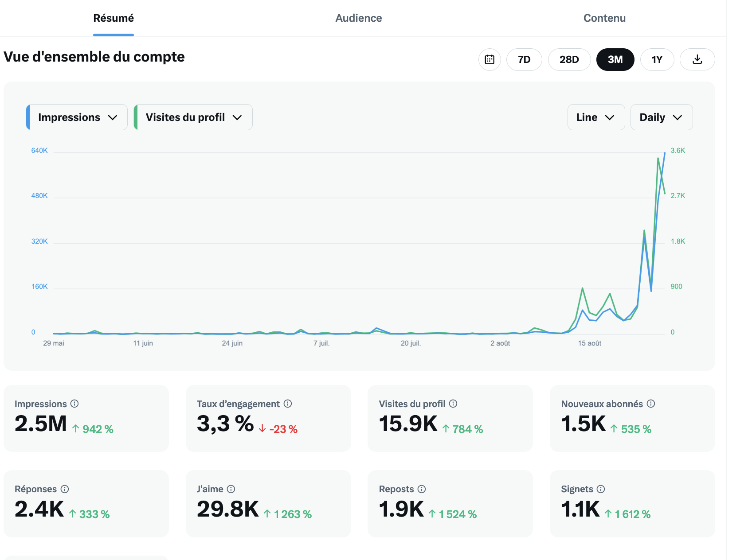
Task: Go to the Contenu tab
Action: pyautogui.click(x=604, y=18)
